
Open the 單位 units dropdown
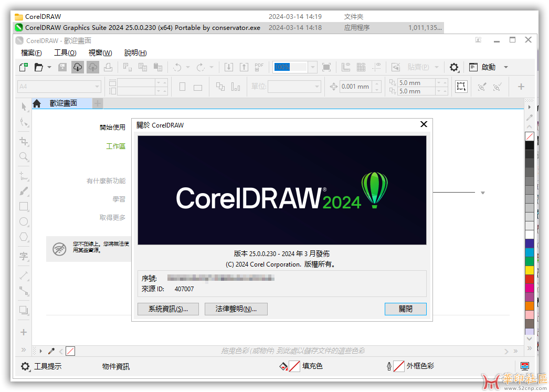[317, 87]
